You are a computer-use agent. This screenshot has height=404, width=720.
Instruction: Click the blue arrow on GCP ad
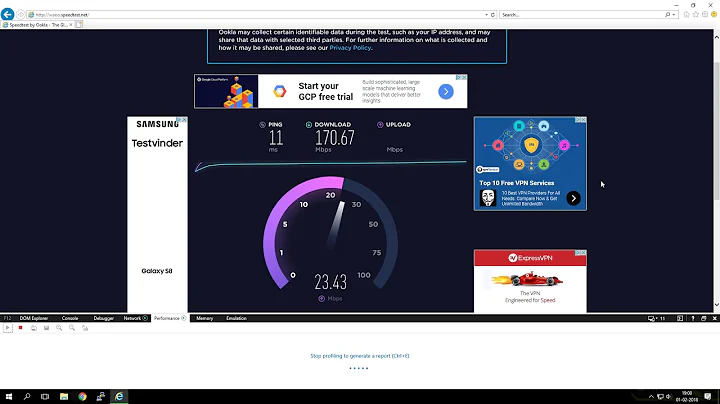tap(445, 91)
